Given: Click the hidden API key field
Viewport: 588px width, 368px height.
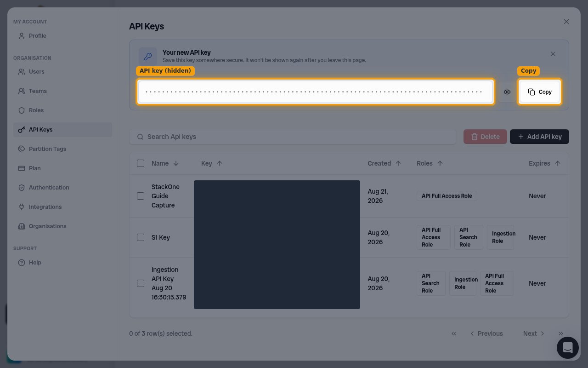Looking at the screenshot, I should pos(316,92).
